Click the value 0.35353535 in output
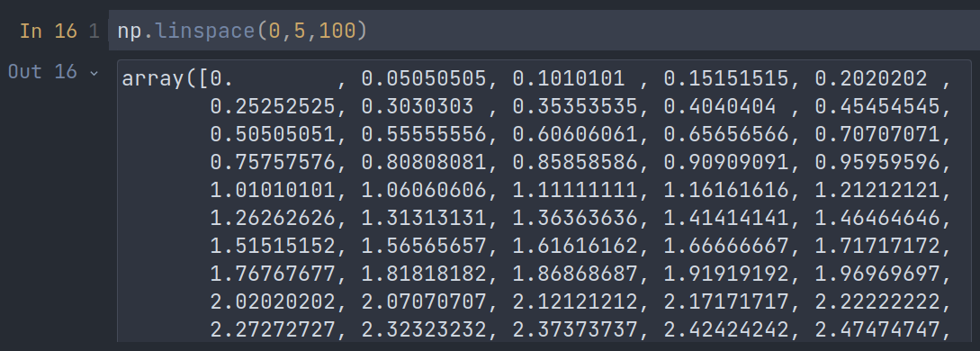This screenshot has width=980, height=351. click(575, 106)
